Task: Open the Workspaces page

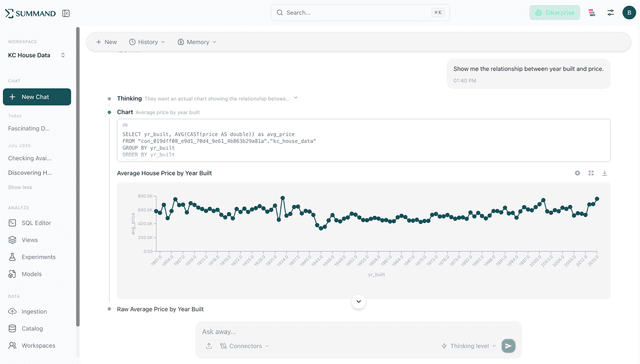Action: pyautogui.click(x=37, y=346)
